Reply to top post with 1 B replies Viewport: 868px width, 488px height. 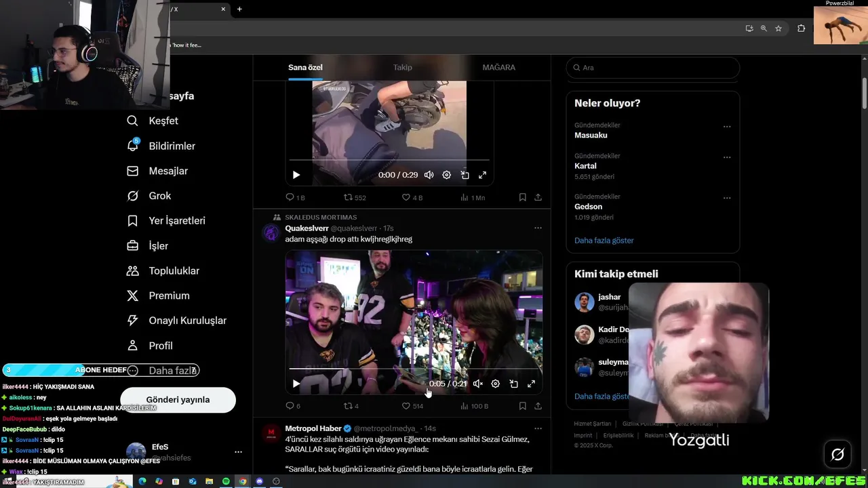coord(295,197)
